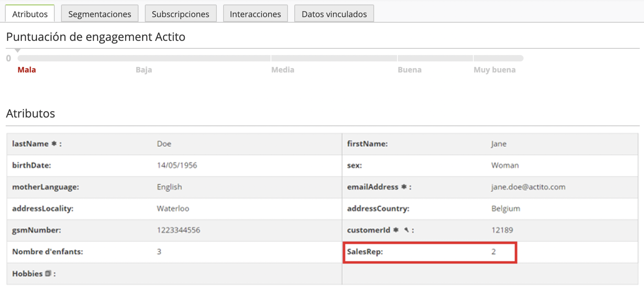Click the Puntuación de engagement Actito heading

point(96,37)
